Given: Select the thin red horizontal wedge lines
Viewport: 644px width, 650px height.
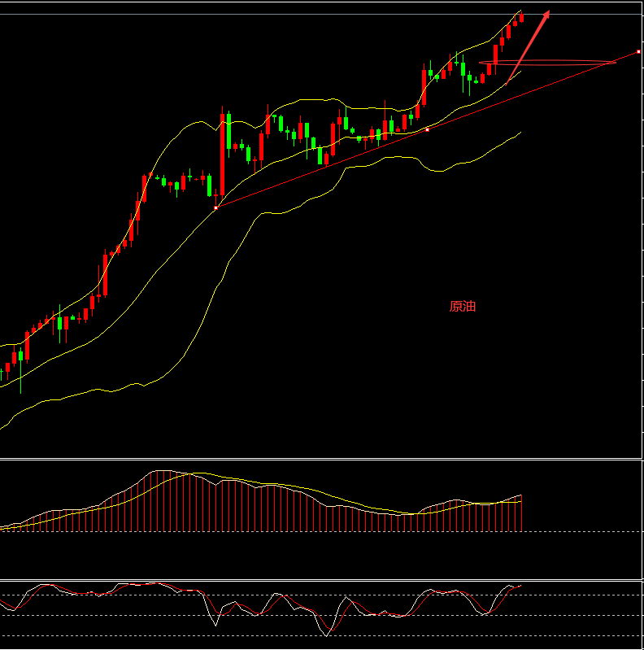Looking at the screenshot, I should click(x=553, y=62).
